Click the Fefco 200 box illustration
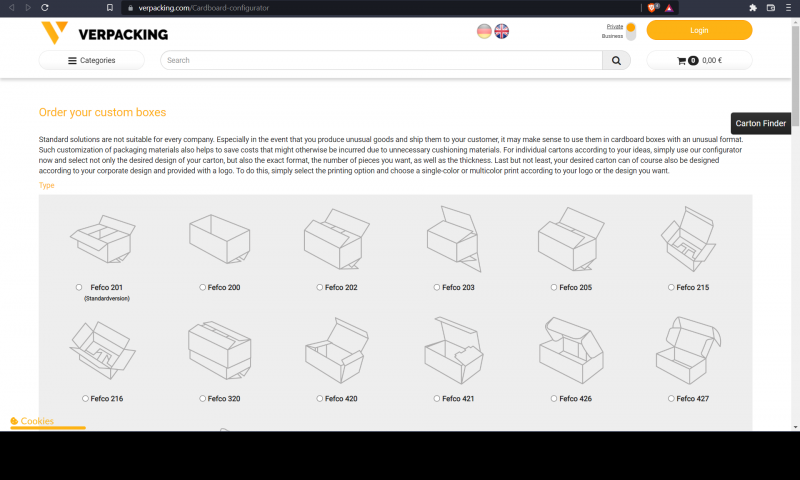800x480 pixels. tap(220, 239)
